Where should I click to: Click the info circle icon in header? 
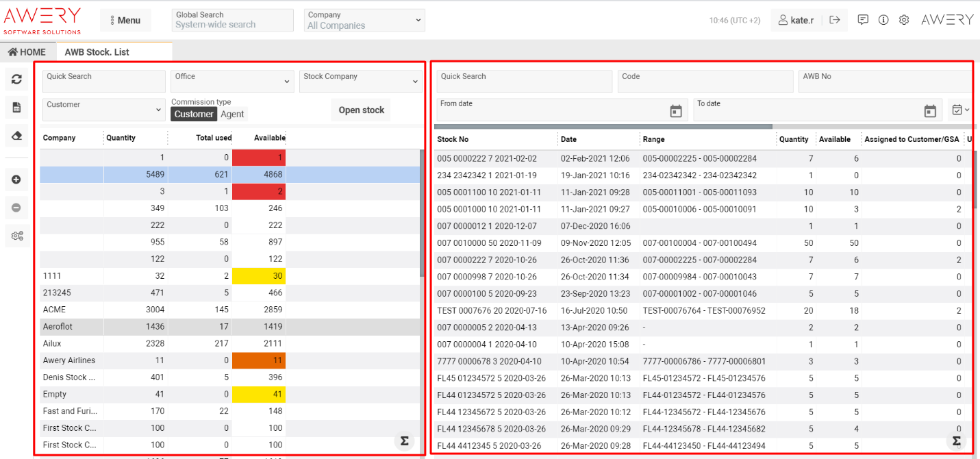tap(883, 20)
